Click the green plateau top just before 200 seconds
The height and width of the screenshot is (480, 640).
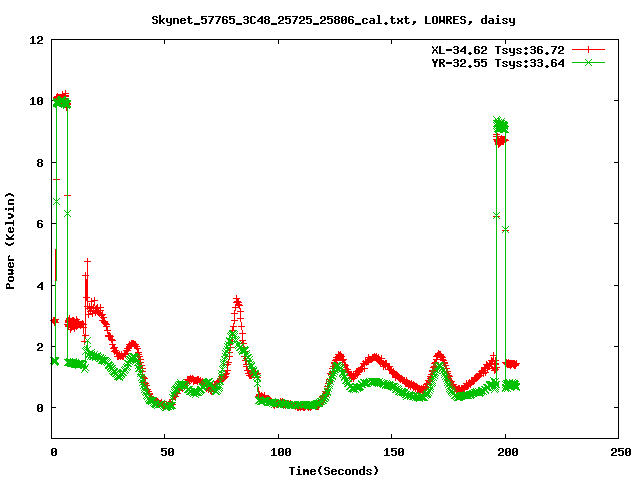500,124
